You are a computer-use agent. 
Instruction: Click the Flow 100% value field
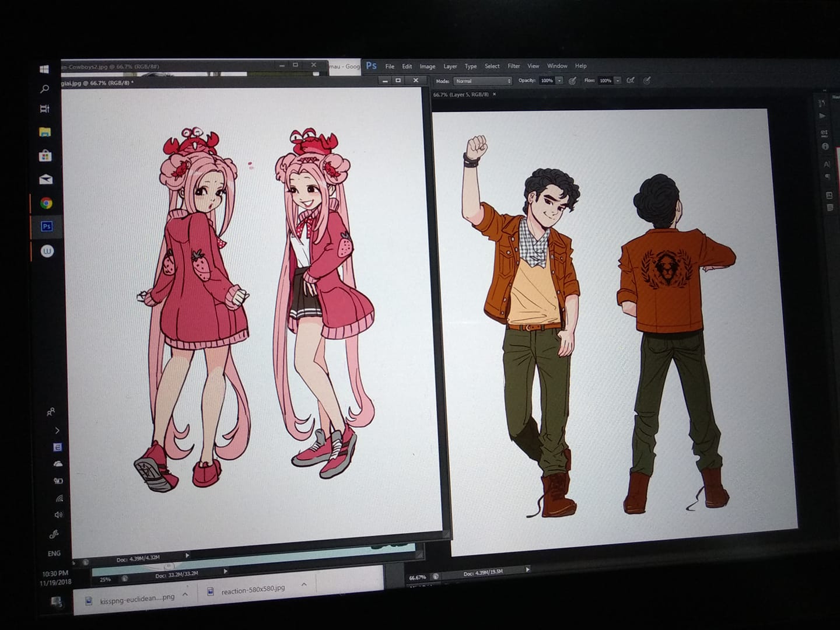click(605, 80)
